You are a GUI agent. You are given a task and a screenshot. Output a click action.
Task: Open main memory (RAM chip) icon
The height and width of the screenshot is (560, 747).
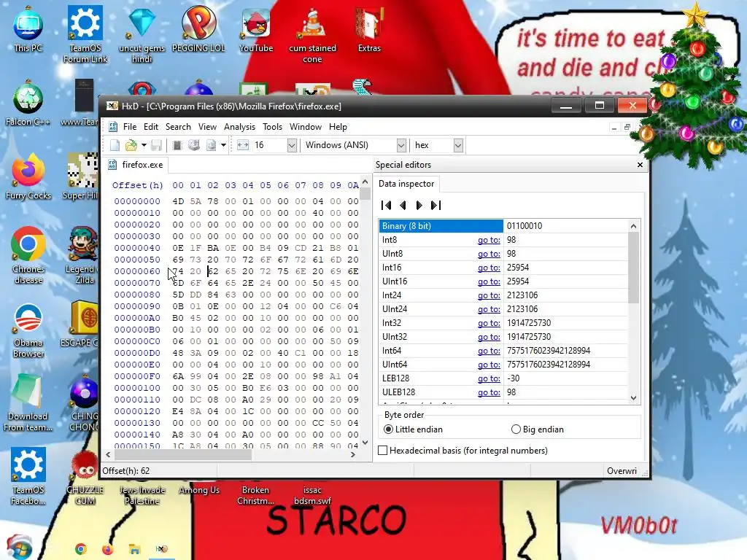click(177, 145)
